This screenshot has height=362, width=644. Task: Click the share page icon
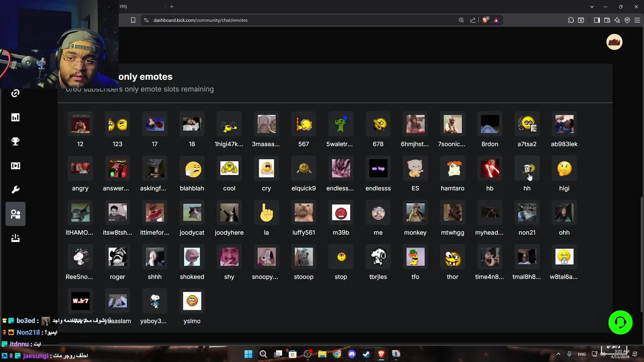(473, 20)
